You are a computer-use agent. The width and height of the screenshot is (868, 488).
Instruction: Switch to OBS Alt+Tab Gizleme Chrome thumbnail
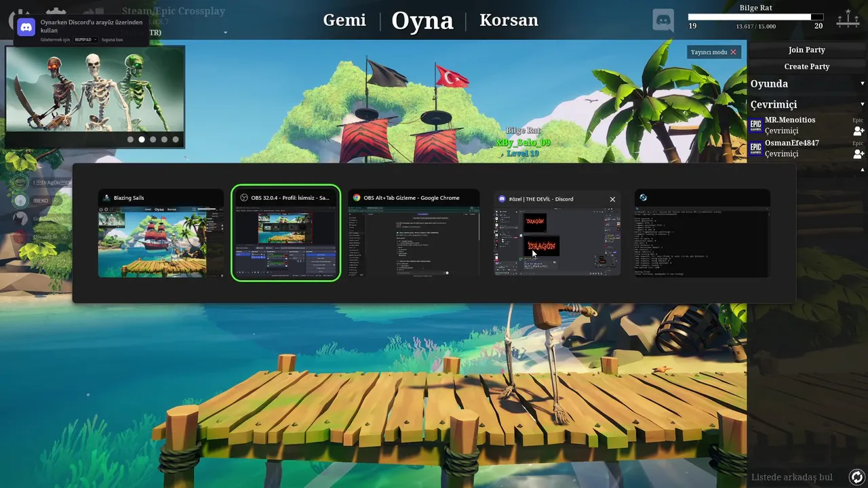click(414, 241)
